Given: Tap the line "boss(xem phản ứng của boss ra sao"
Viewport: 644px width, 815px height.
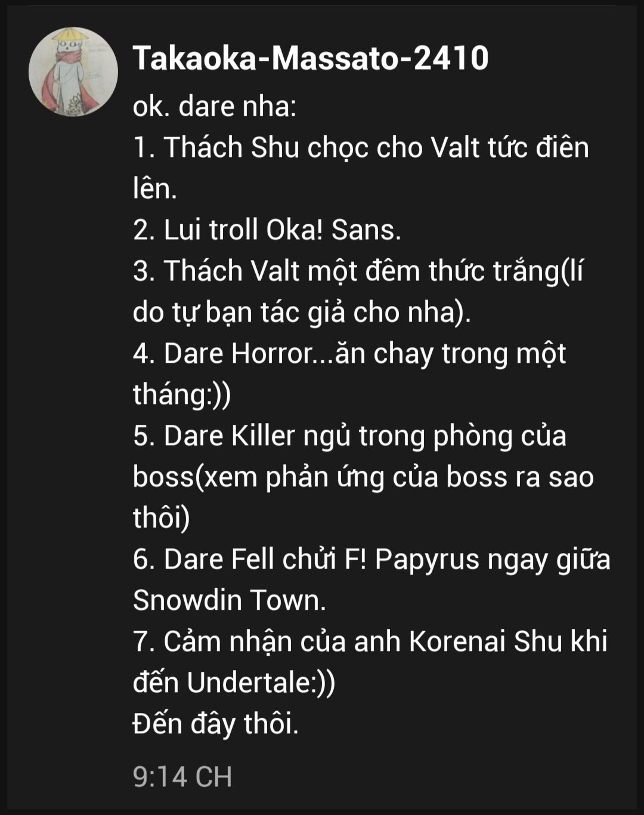Looking at the screenshot, I should tap(363, 477).
